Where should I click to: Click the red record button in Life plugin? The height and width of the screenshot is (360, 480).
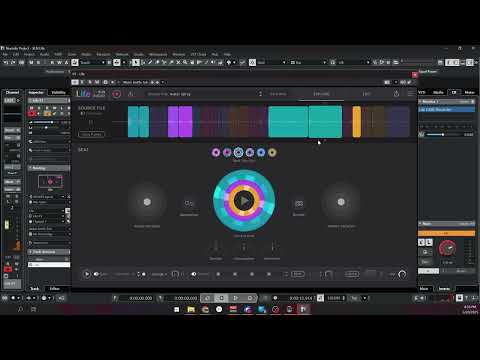pos(116,94)
